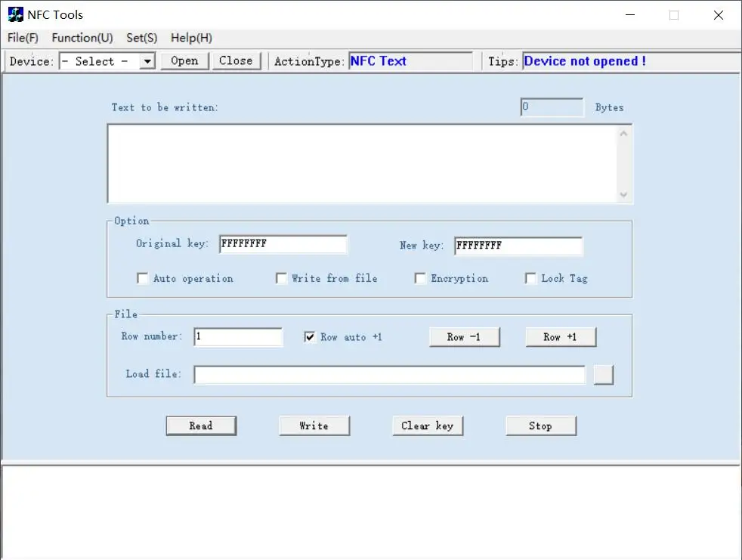This screenshot has height=560, width=742.
Task: Open the Help(H) menu
Action: 191,38
